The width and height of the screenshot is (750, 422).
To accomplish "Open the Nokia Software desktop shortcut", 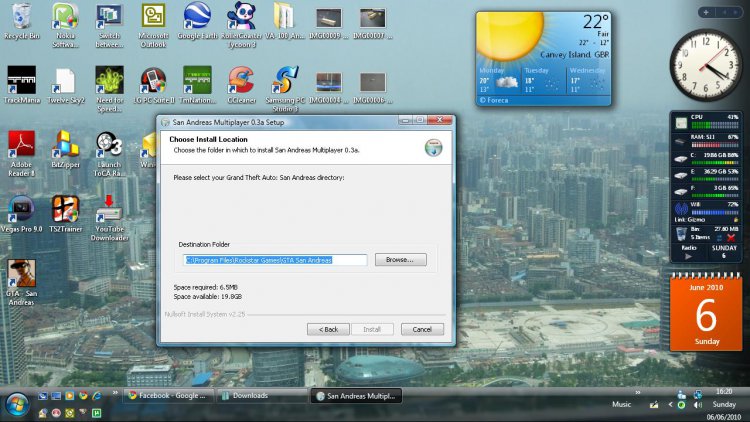I will point(66,25).
